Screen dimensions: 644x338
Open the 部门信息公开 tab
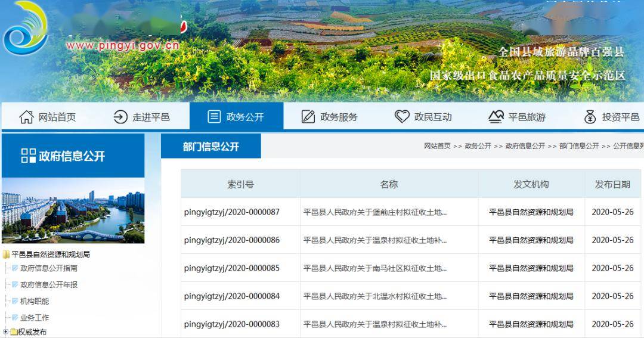[x=211, y=147]
